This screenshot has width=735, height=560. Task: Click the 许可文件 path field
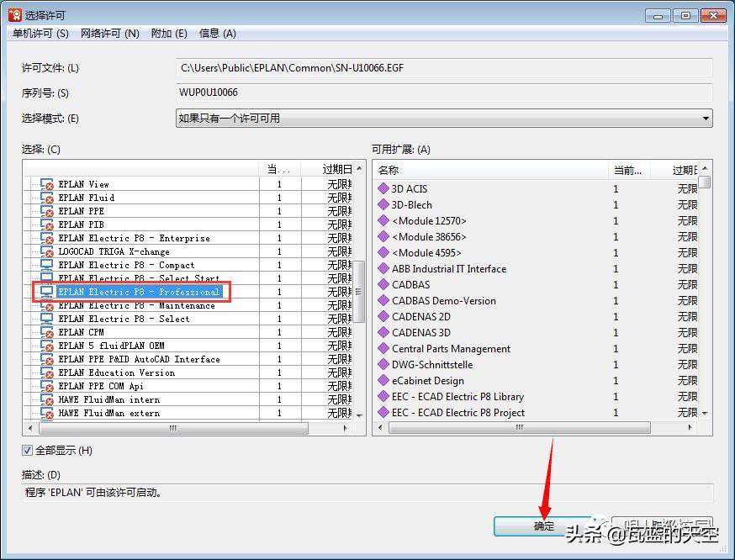[x=443, y=68]
